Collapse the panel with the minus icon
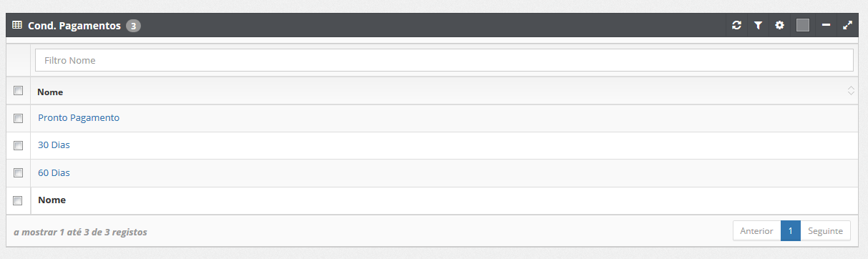Image resolution: width=868 pixels, height=259 pixels. click(826, 25)
